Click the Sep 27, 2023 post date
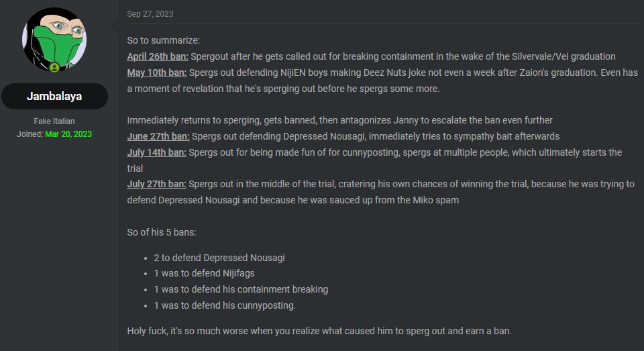644x351 pixels. tap(150, 14)
